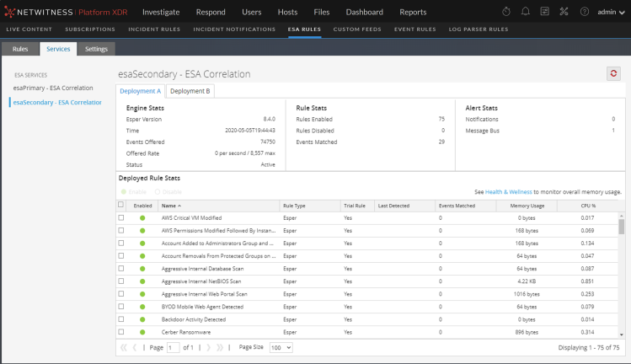Check the AWS Critical VM Modified row checkbox

(121, 218)
